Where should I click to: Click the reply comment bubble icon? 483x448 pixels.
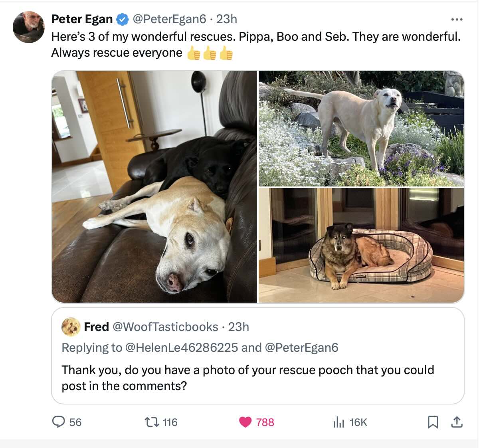[x=59, y=422]
